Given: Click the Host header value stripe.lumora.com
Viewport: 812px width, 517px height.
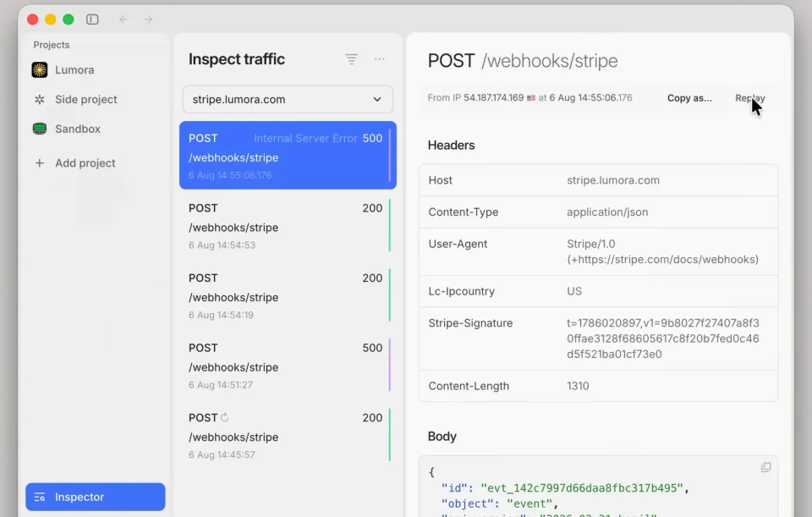Looking at the screenshot, I should click(x=613, y=180).
